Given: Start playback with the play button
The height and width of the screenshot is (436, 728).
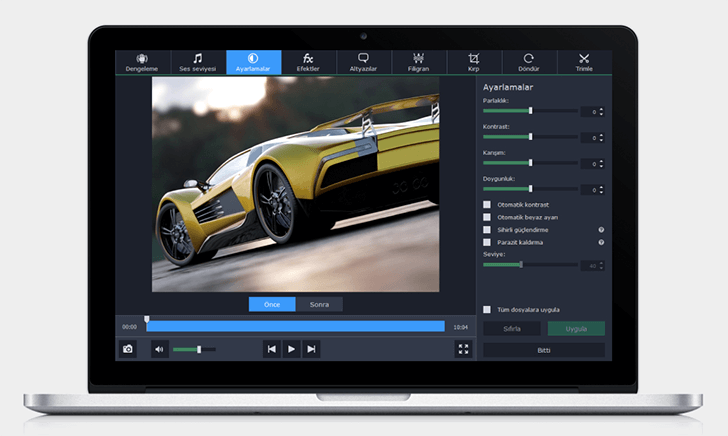Looking at the screenshot, I should point(291,349).
